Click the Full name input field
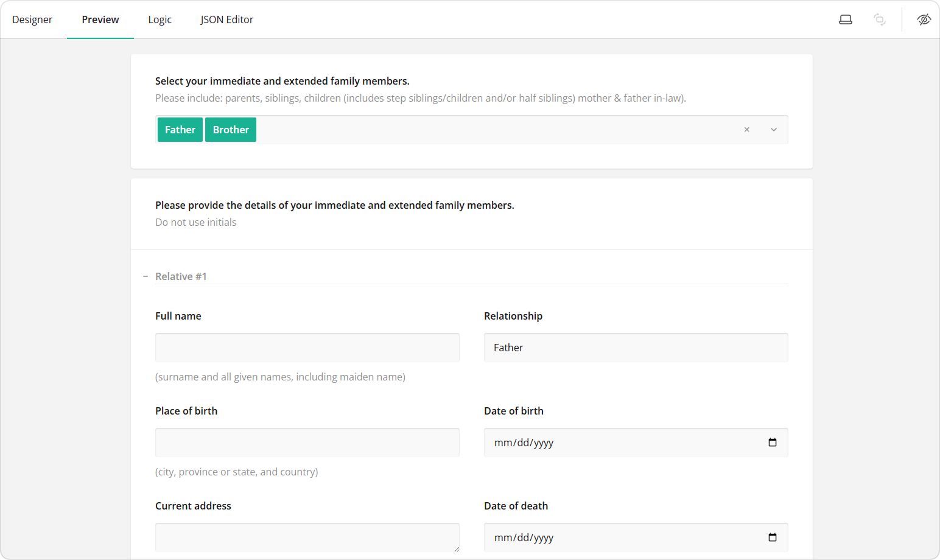940x560 pixels. point(307,347)
